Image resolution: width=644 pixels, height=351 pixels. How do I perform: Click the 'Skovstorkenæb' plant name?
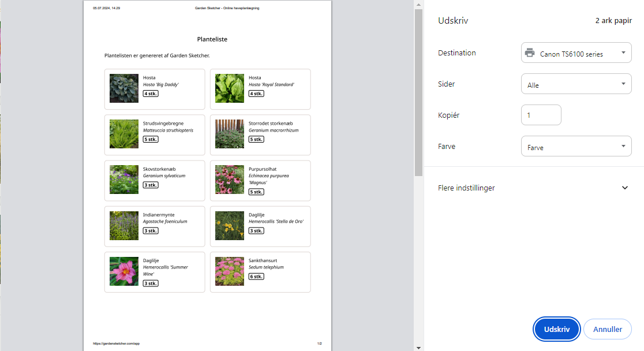coord(159,169)
